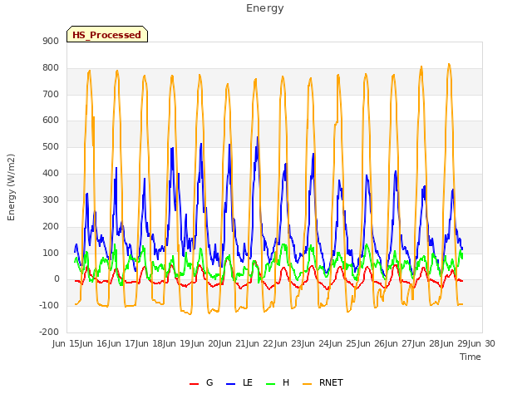Click the 600 y-axis tick value
Viewport: 532px width, 399px height.
coord(51,120)
